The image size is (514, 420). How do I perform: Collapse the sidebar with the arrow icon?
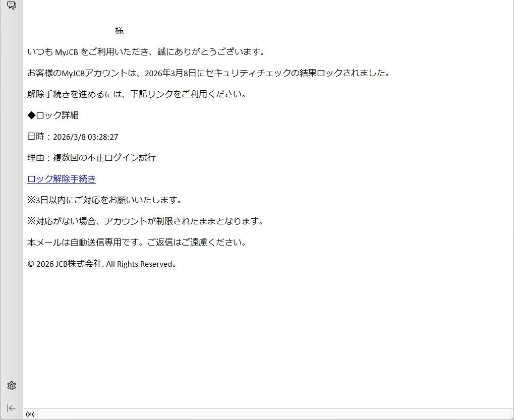(x=12, y=408)
